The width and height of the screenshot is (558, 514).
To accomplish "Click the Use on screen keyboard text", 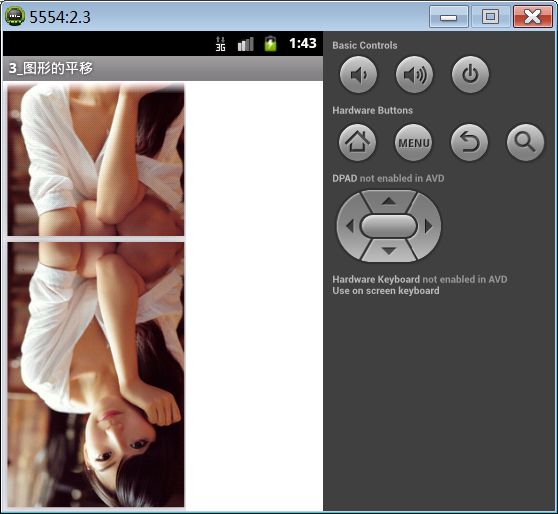I will pyautogui.click(x=386, y=291).
